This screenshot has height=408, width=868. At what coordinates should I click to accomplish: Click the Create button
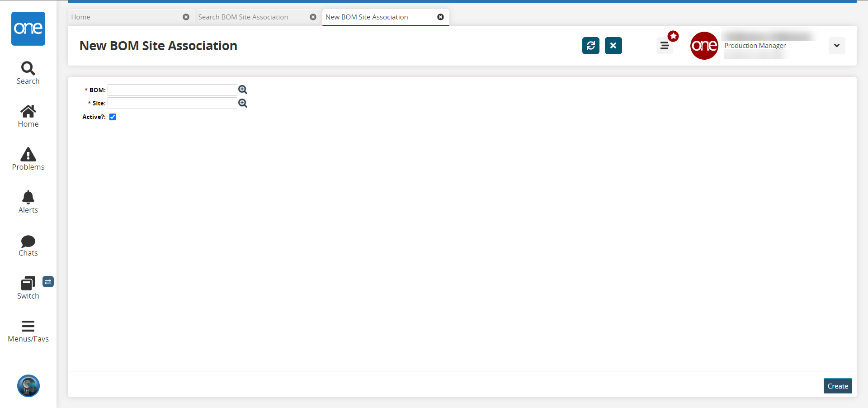point(838,386)
